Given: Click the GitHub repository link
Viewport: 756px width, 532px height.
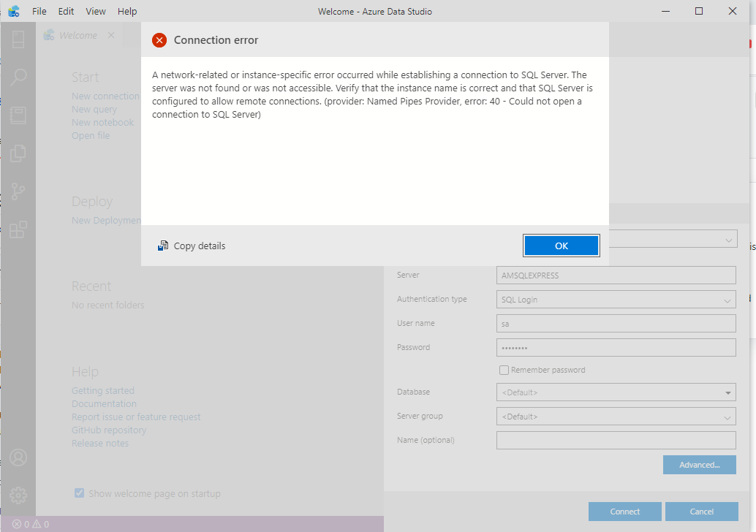Looking at the screenshot, I should click(109, 430).
